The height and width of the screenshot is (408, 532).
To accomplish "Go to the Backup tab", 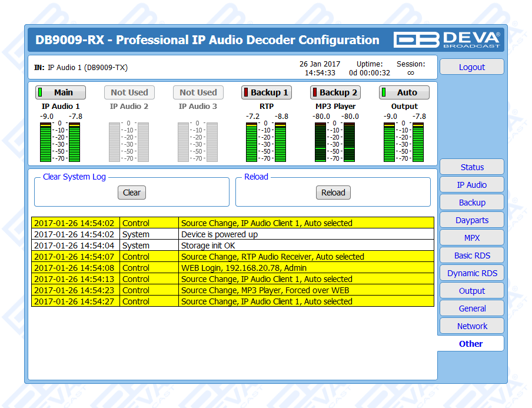I will (471, 203).
